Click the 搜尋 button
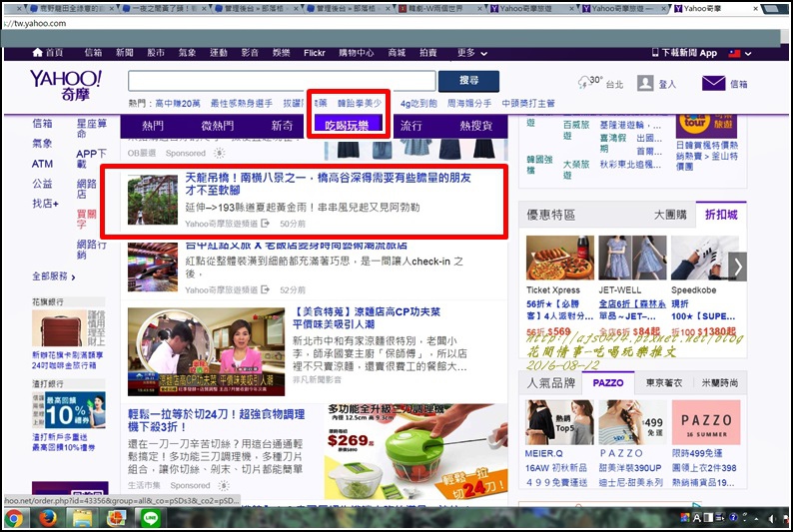 468,80
